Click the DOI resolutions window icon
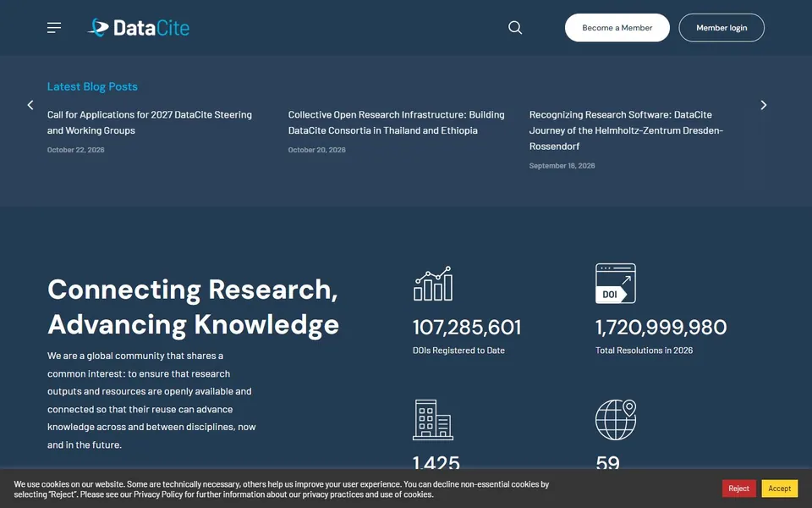Viewport: 812px width, 508px height. pos(615,284)
